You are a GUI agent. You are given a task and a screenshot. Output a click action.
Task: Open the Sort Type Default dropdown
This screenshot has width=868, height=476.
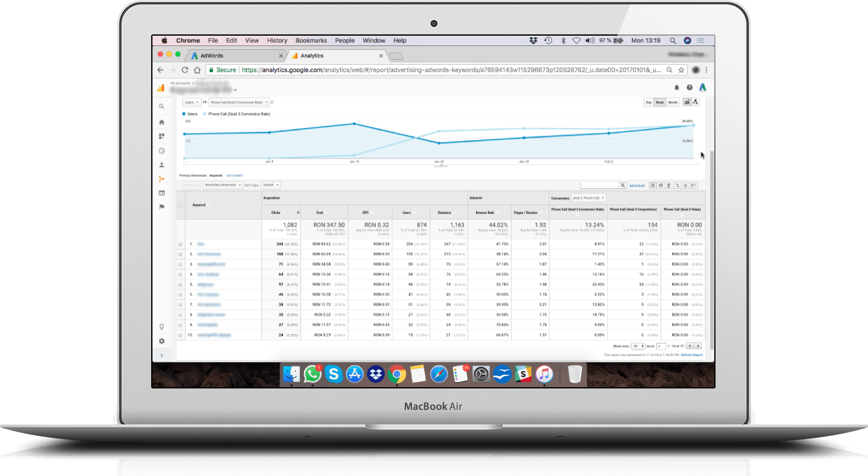pos(271,185)
